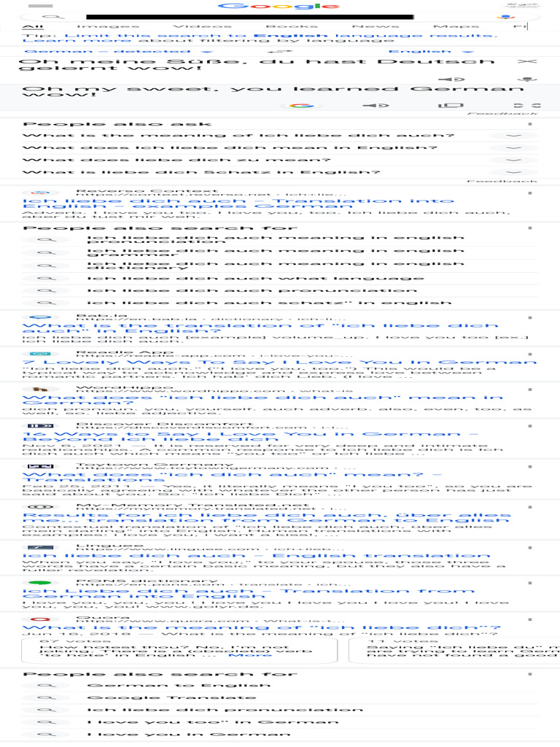Open options for the Readle App result
This screenshot has height=747, width=560.
click(530, 355)
